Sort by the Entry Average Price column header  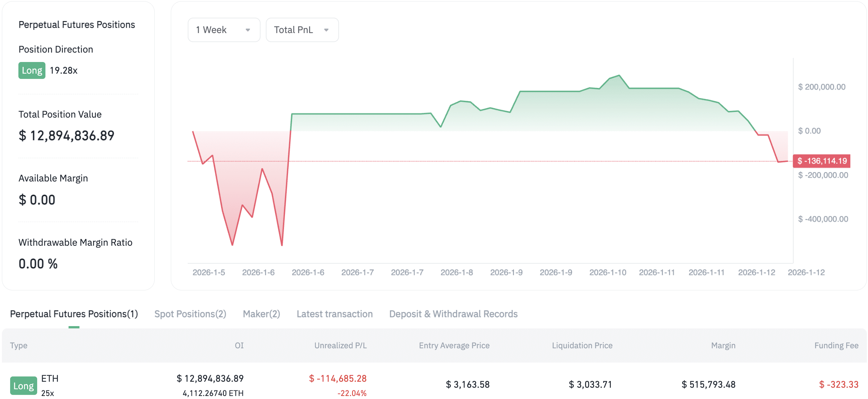pyautogui.click(x=454, y=345)
